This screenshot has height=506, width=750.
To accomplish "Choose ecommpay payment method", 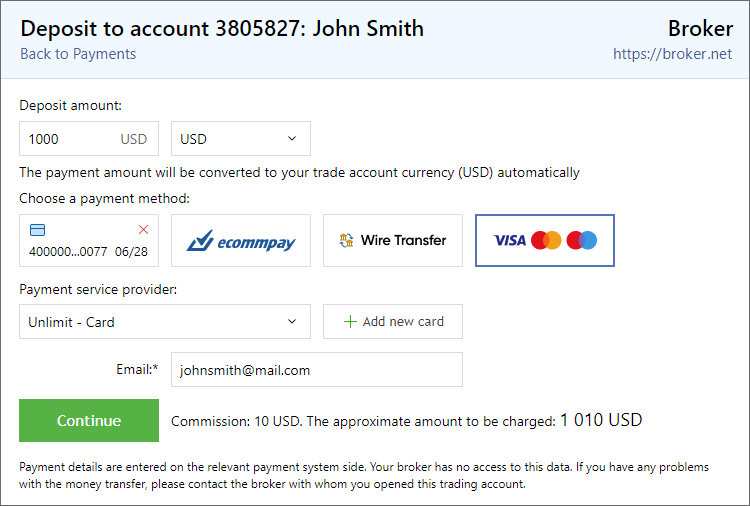I will point(241,240).
